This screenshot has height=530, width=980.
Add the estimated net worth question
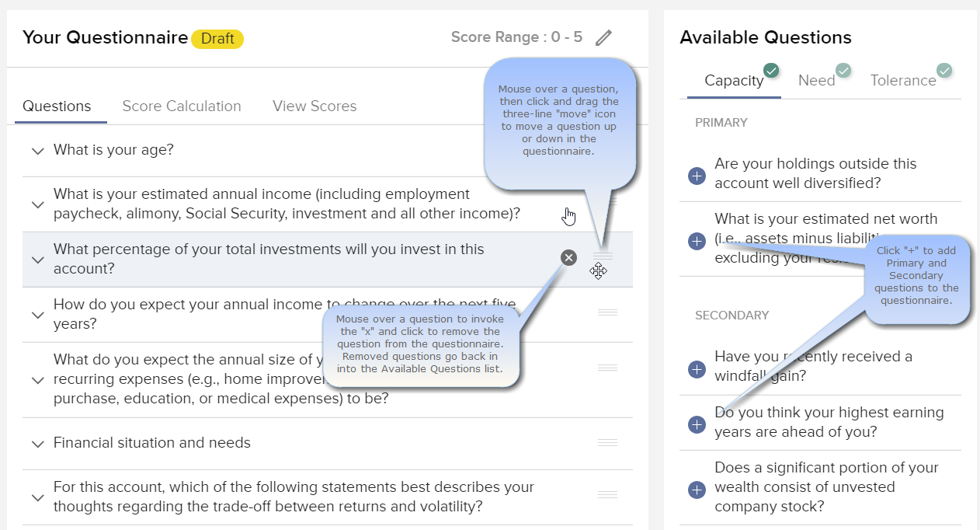click(x=697, y=241)
